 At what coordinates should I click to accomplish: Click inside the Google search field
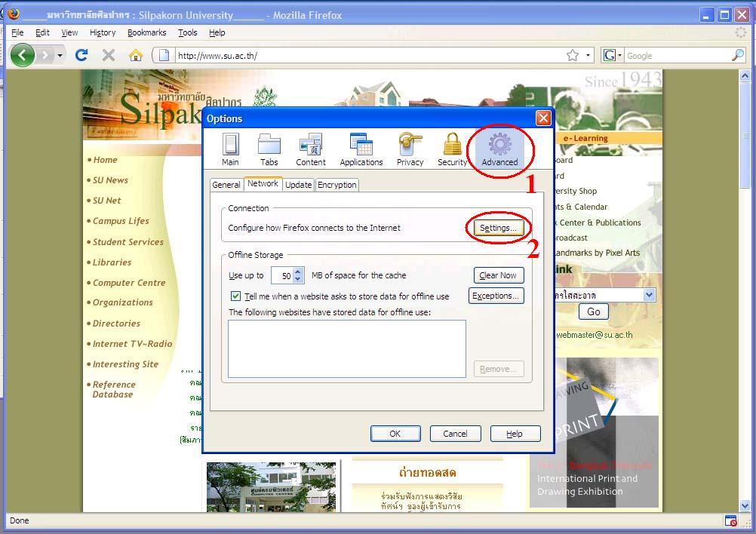pyautogui.click(x=678, y=55)
